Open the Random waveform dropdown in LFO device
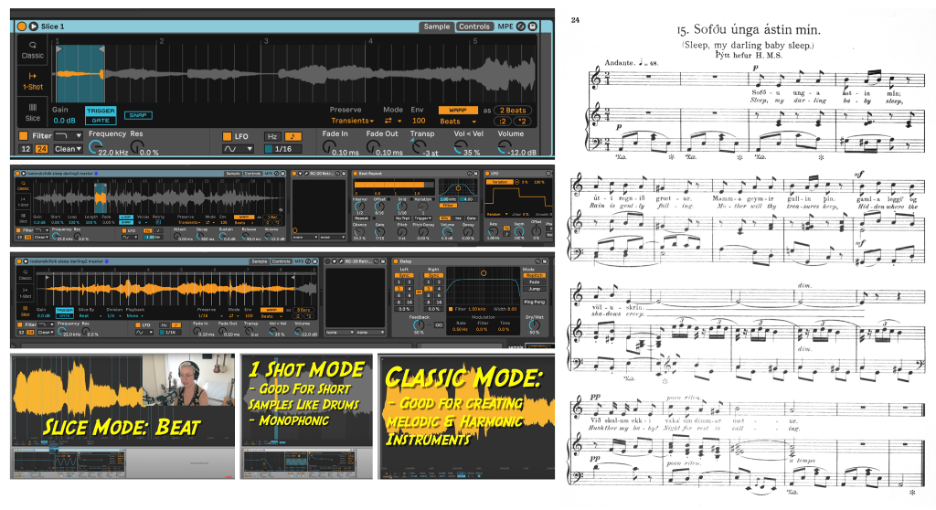 497,214
